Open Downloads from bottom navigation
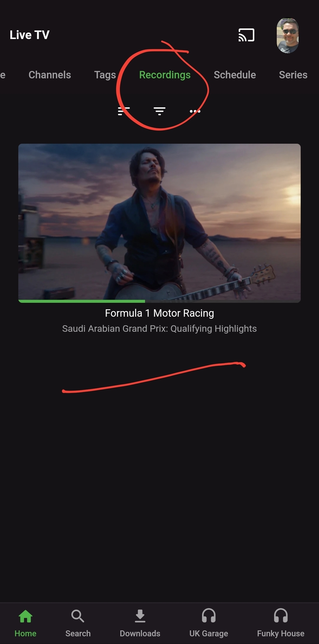319x644 pixels. (140, 623)
